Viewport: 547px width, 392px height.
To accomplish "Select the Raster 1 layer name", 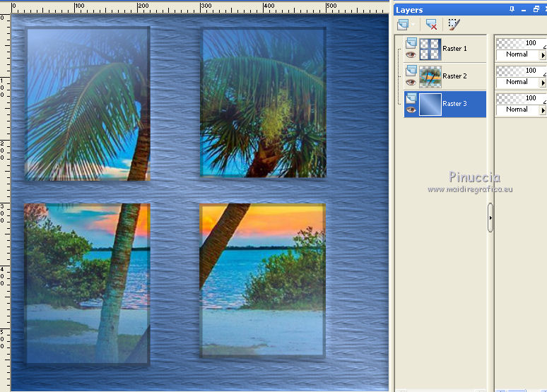I will (x=454, y=49).
